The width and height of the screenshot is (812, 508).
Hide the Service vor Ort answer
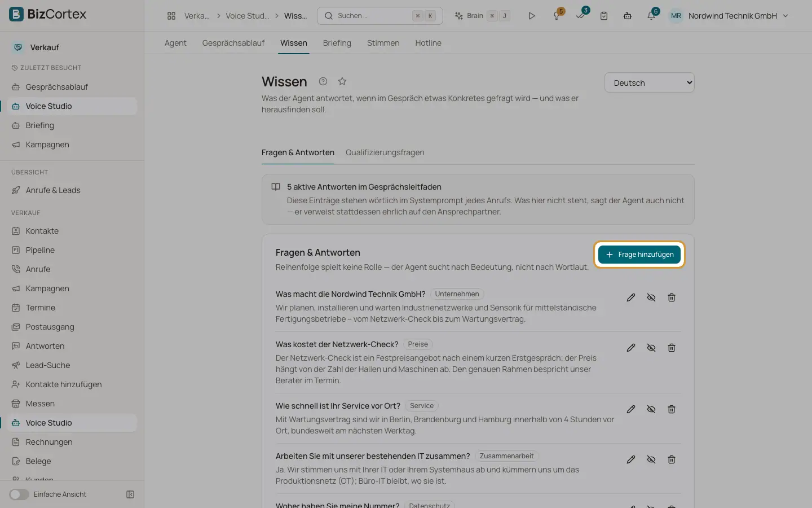(x=651, y=409)
